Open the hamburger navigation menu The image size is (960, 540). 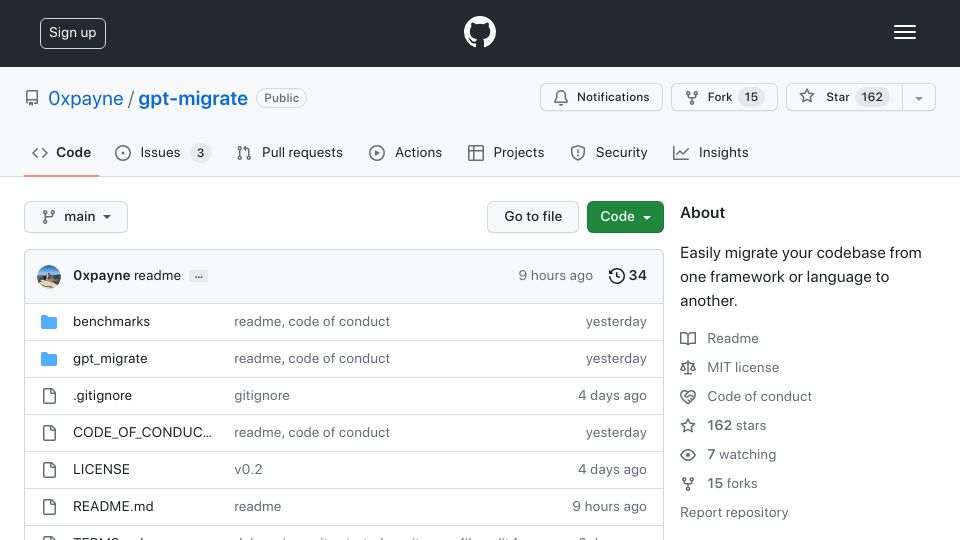(x=904, y=32)
